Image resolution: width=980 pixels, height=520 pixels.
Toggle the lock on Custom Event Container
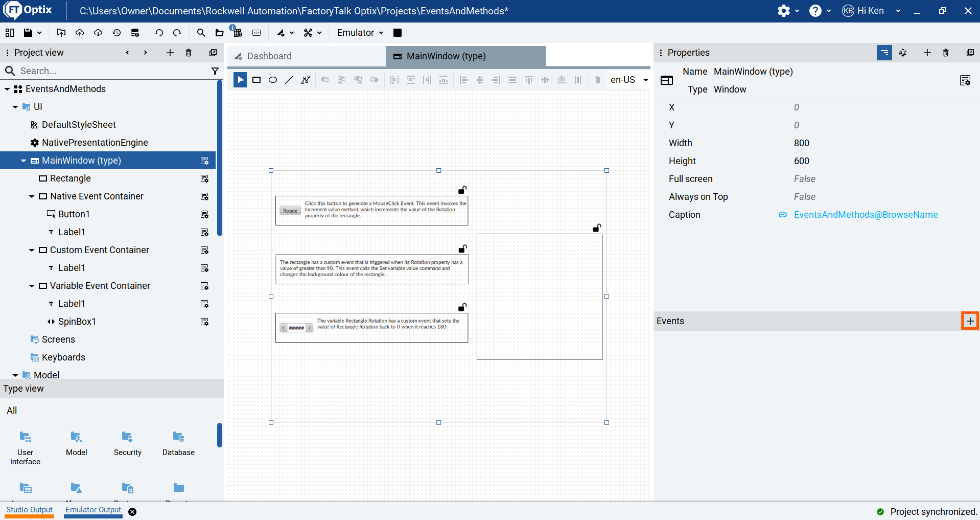pos(462,248)
